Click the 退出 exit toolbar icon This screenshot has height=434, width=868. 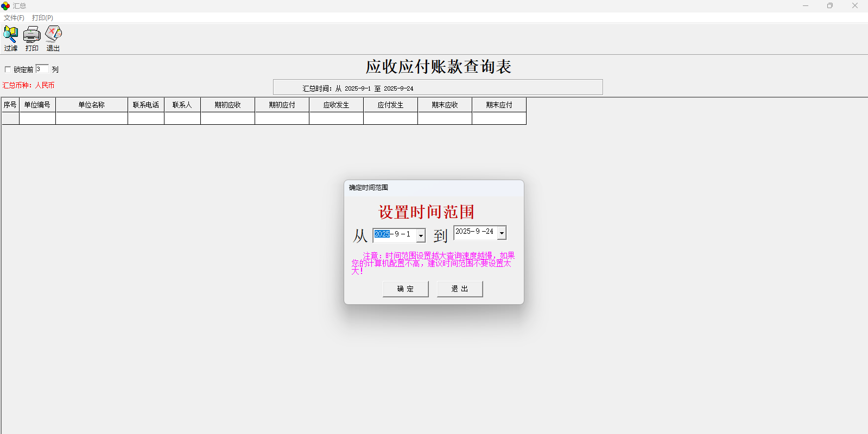[53, 39]
